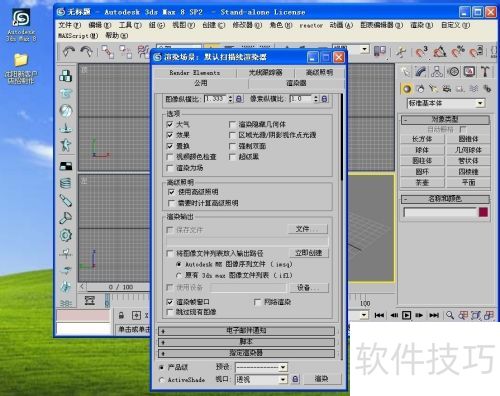Click the Undo arrow in main toolbar
The image size is (500, 396).
tap(69, 52)
